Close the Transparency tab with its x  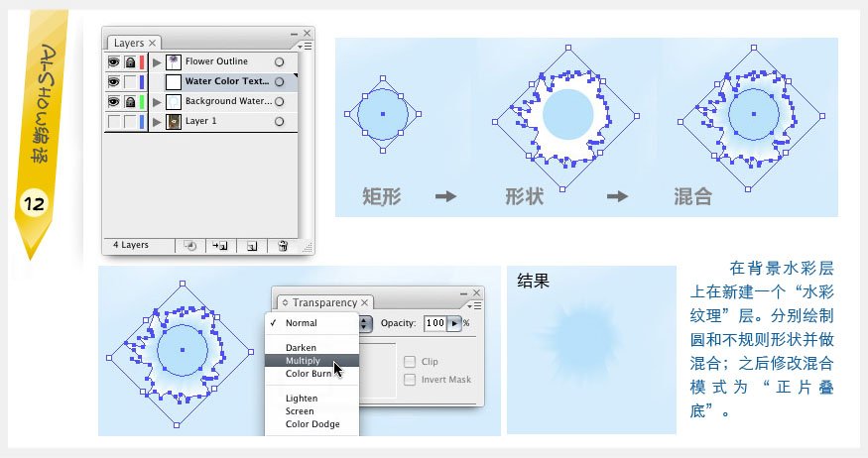[x=364, y=302]
